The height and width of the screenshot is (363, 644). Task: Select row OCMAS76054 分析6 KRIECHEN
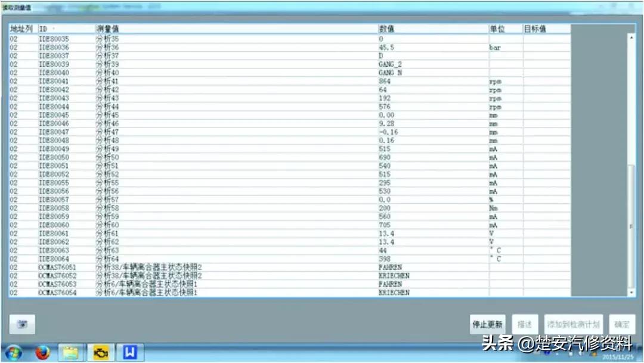coord(290,293)
